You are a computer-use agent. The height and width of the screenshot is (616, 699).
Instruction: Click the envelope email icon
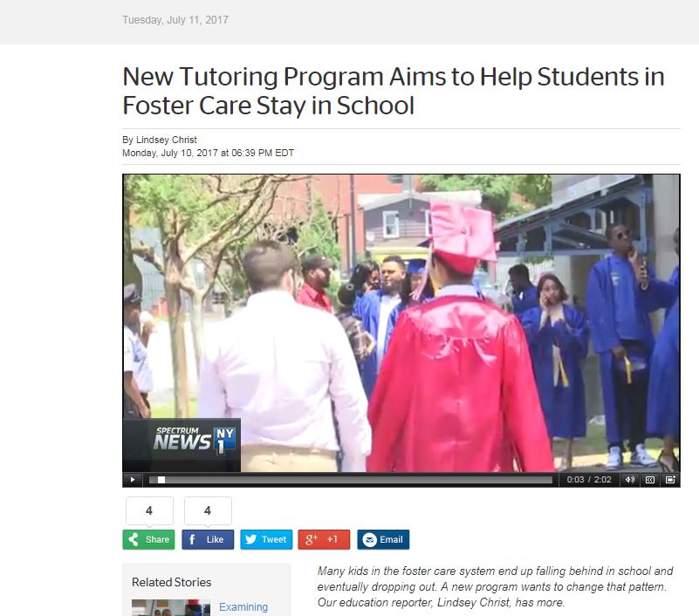369,540
